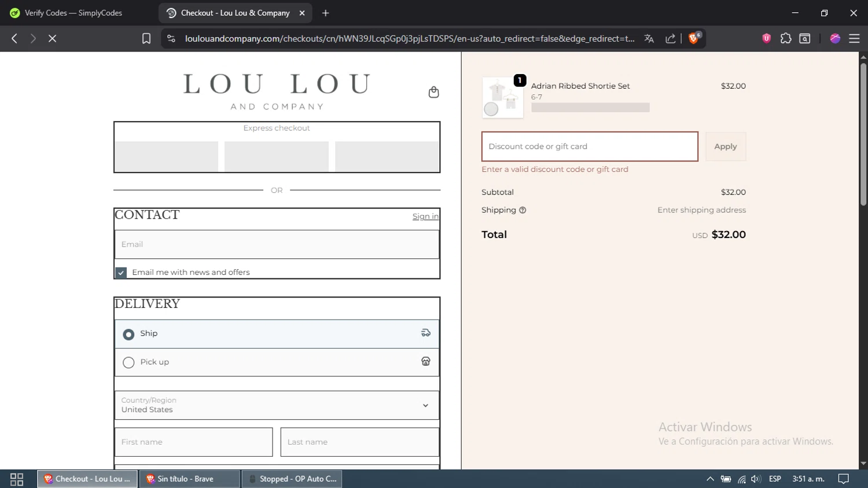
Task: Click the USD $32.00 total amount
Action: [x=719, y=234]
